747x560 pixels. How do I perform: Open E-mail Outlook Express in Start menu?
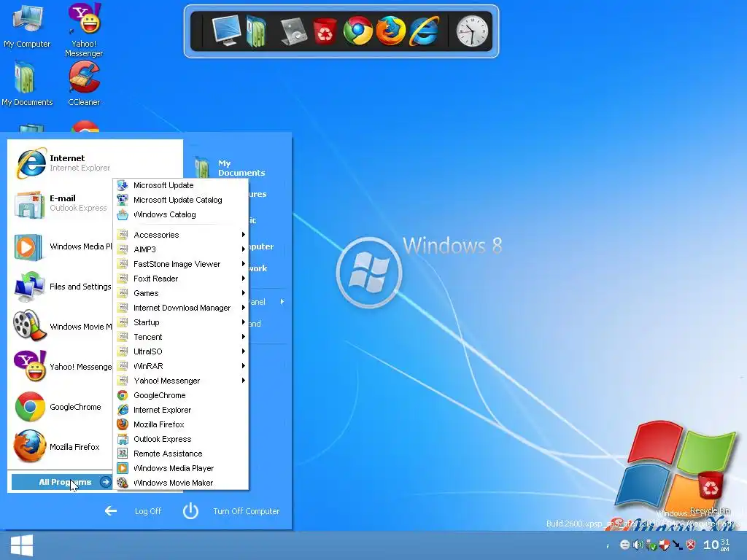[62, 203]
